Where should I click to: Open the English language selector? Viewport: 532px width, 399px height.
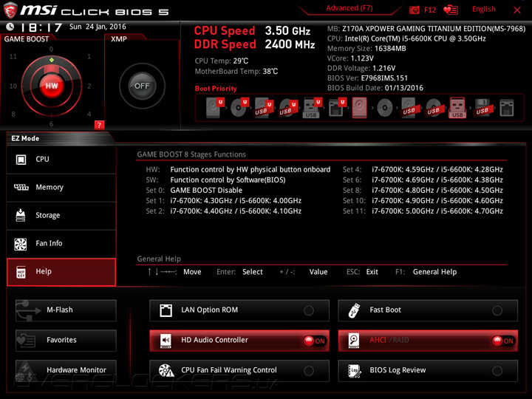pyautogui.click(x=483, y=9)
